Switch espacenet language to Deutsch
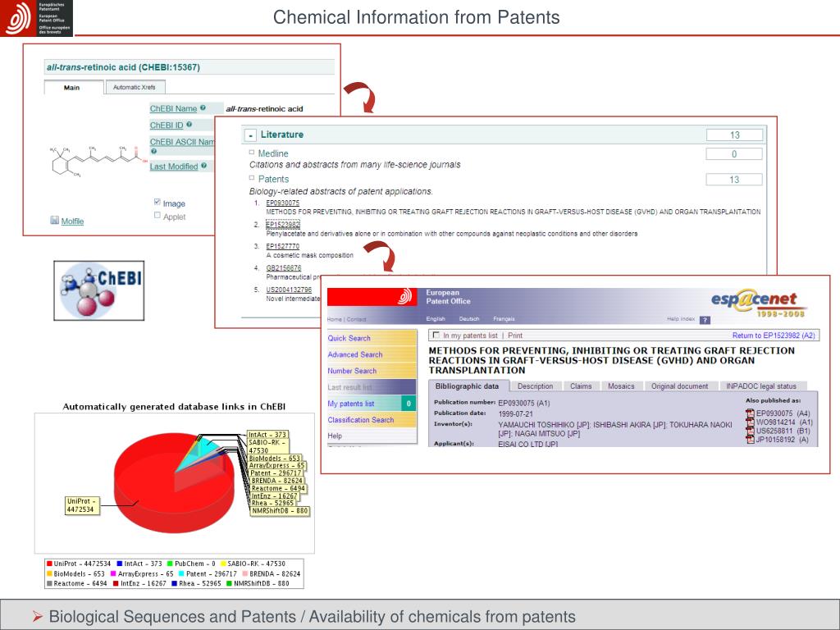Screen dimensions: 840x630 click(468, 319)
